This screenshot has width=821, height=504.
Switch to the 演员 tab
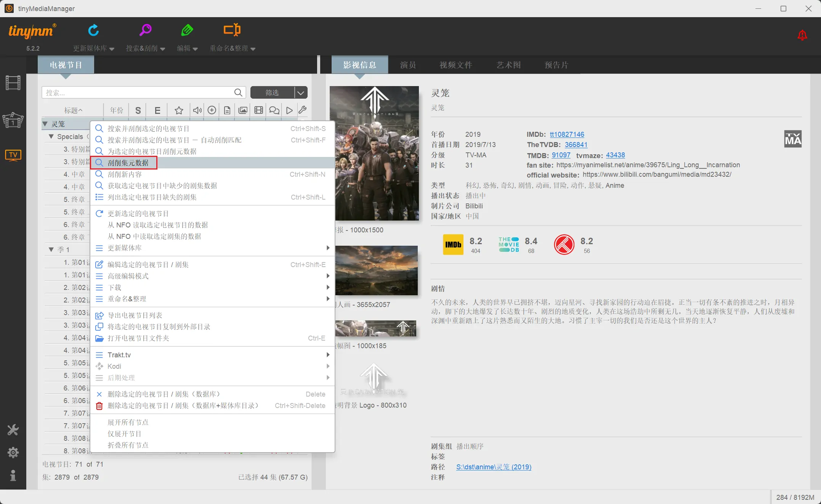(408, 65)
